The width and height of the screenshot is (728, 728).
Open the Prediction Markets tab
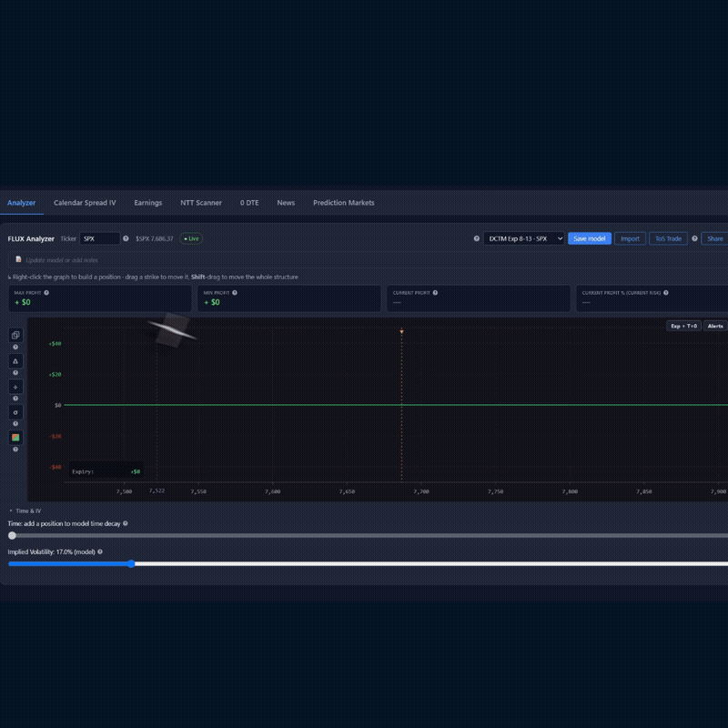[344, 203]
